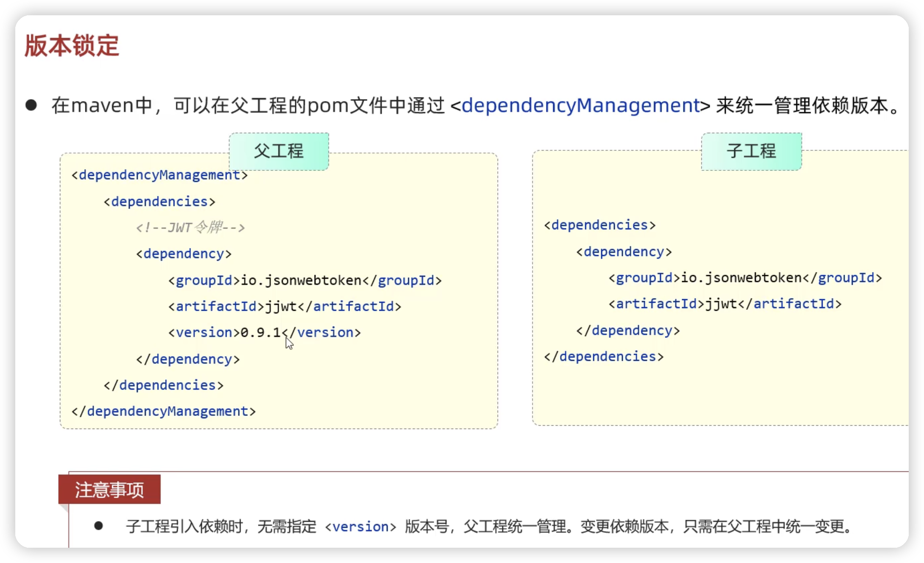Click the 父工程 label box
This screenshot has height=563, width=924.
[279, 151]
